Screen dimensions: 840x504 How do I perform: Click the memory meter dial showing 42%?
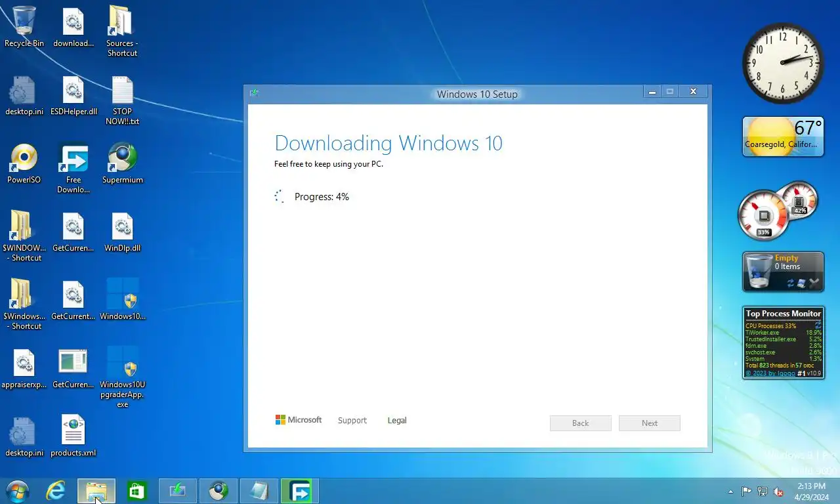(x=799, y=199)
